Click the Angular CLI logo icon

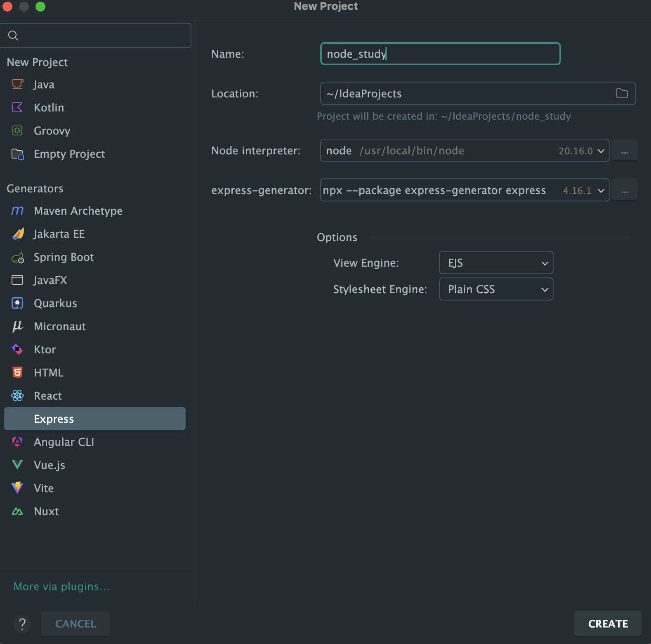pos(17,442)
